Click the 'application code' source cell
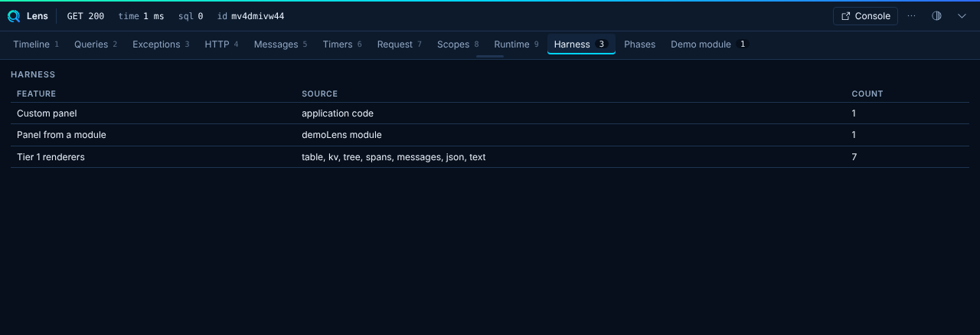 tap(338, 113)
